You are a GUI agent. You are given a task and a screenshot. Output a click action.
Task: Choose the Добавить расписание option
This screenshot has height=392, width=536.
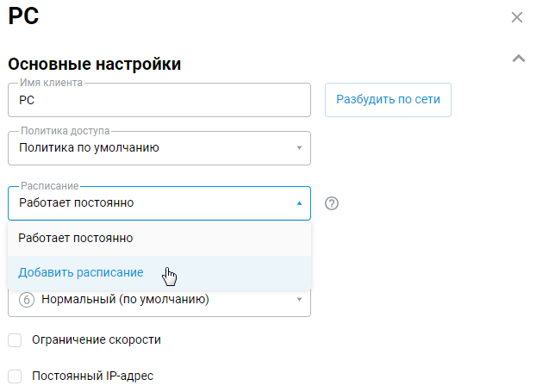tap(81, 272)
